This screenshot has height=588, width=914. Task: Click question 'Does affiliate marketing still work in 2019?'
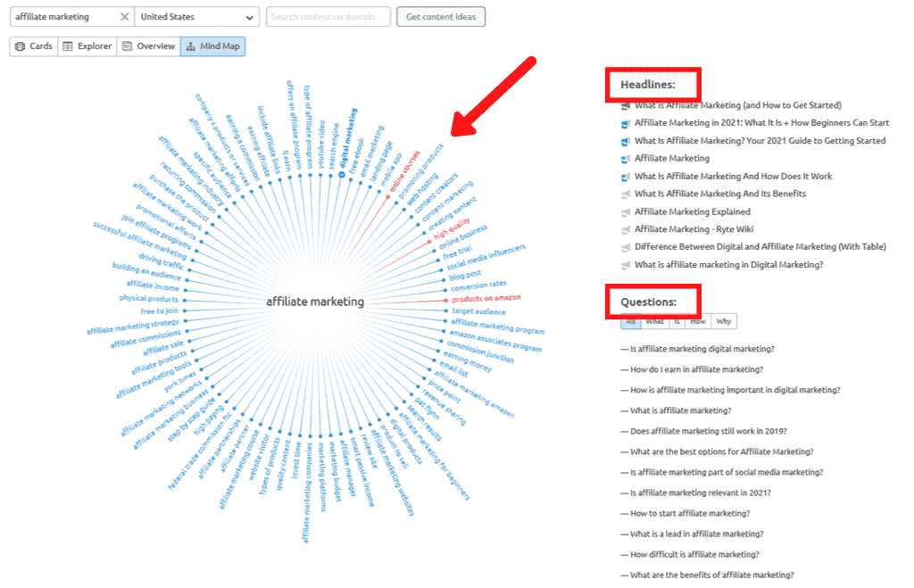pyautogui.click(x=708, y=431)
